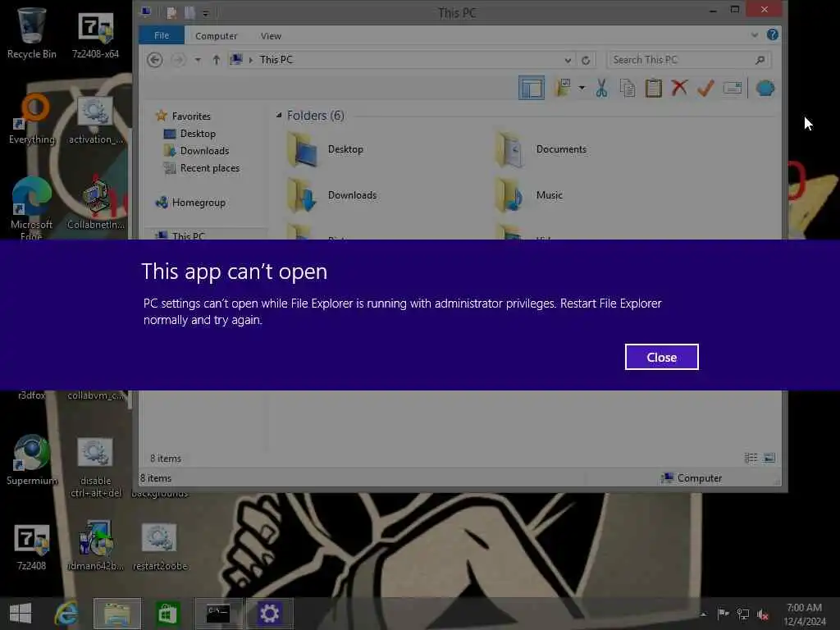Close the 'This app can't open' dialog

[x=661, y=357]
